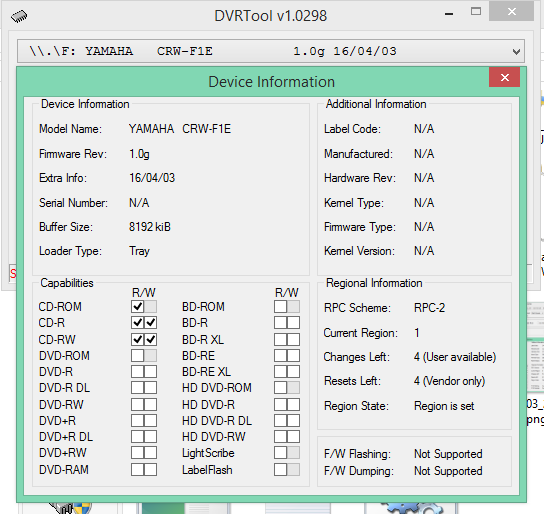Viewport: 544px width, 514px height.
Task: Toggle the LabelFlash checkbox
Action: [x=281, y=470]
